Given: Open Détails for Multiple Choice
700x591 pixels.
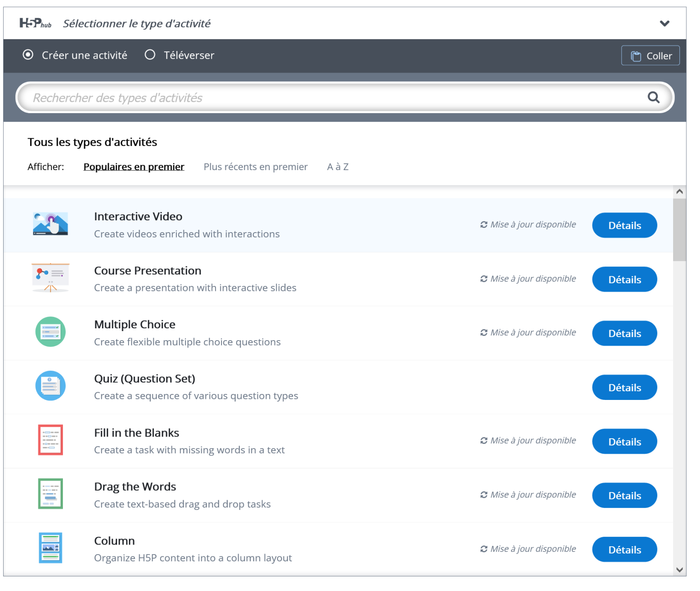Looking at the screenshot, I should pos(624,333).
